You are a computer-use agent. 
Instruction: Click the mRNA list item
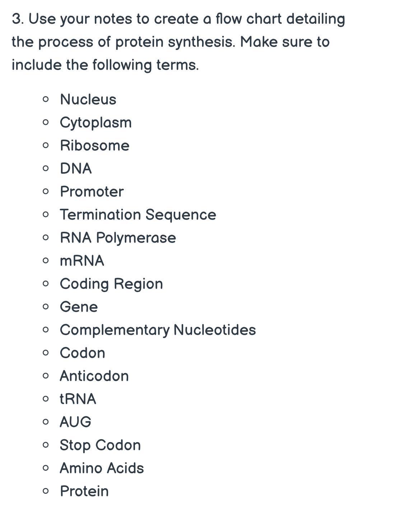coord(82,261)
